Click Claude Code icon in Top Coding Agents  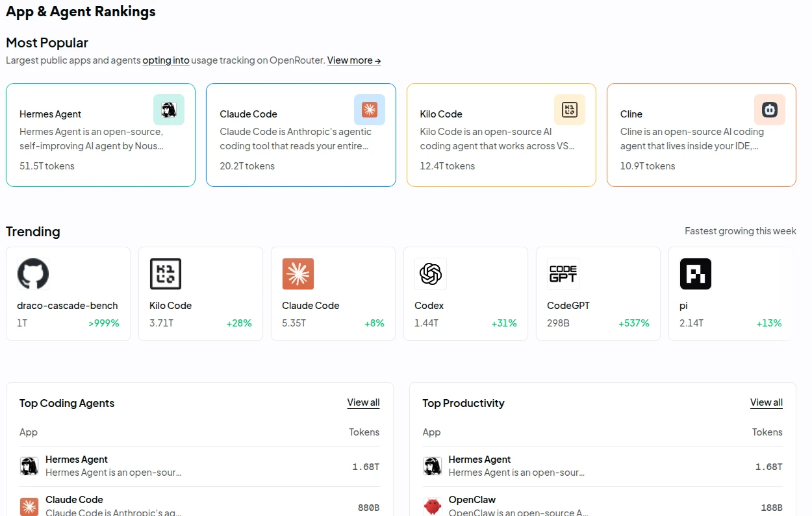coord(29,506)
